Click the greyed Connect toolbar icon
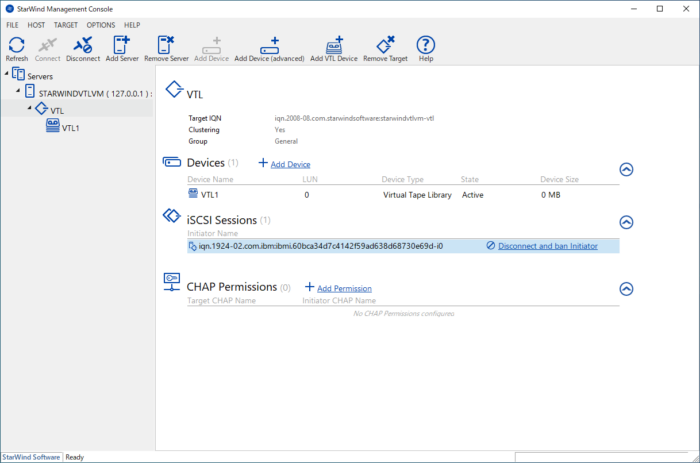This screenshot has height=463, width=700. (47, 45)
